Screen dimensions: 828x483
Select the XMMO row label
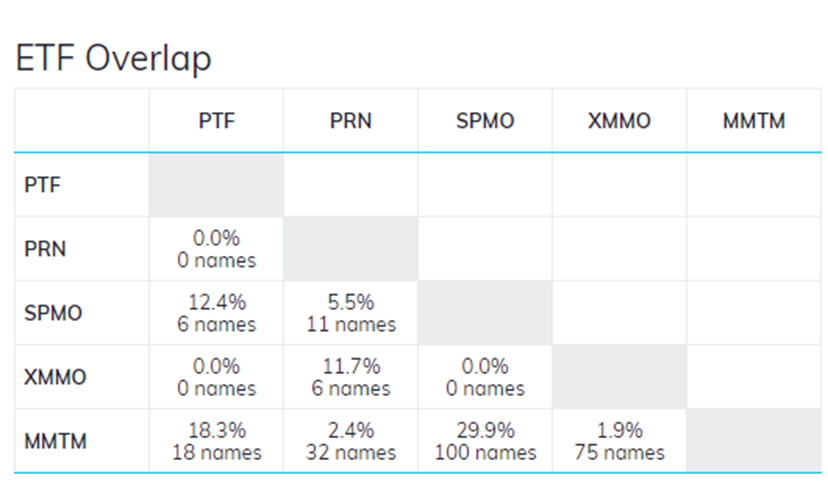point(55,377)
